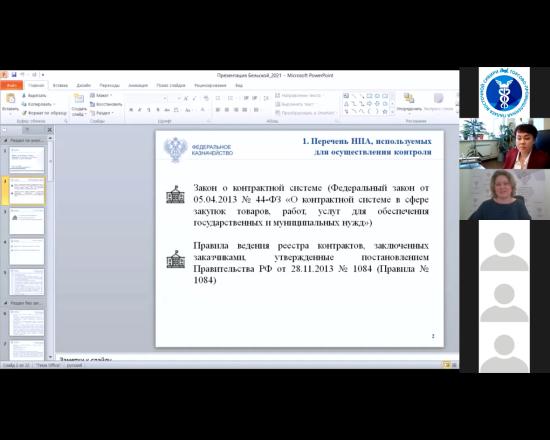Switch to the Design (Дизайн) tab
This screenshot has width=550, height=440.
point(83,85)
